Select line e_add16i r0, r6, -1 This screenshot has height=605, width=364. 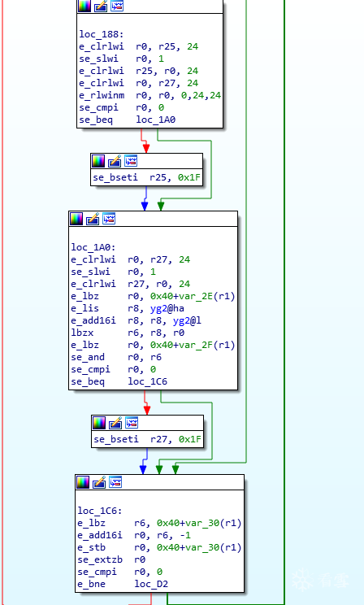pos(134,536)
